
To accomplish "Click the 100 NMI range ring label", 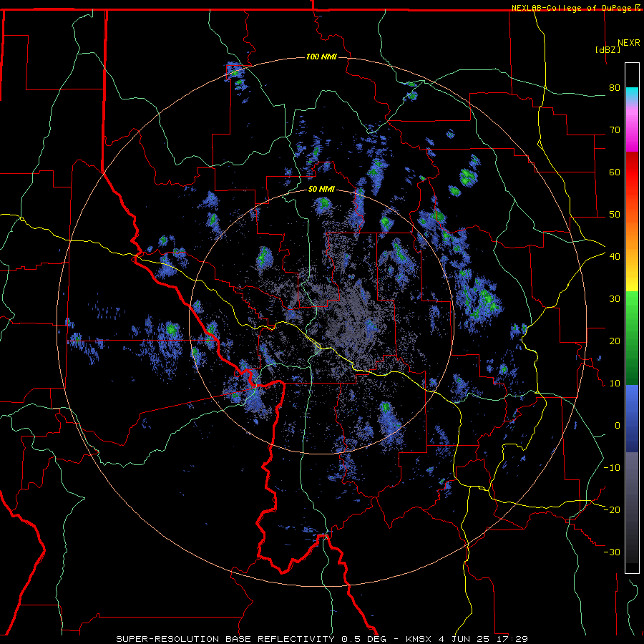I will 321,57.
